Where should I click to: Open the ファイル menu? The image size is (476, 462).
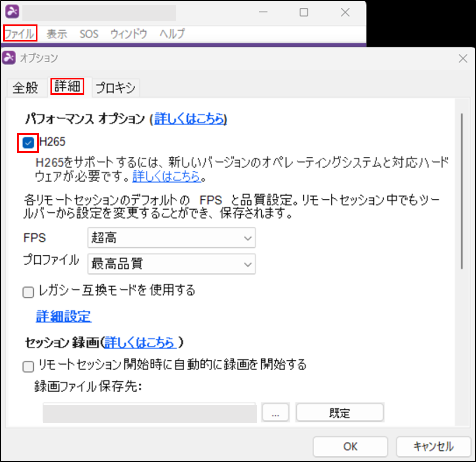pyautogui.click(x=20, y=33)
